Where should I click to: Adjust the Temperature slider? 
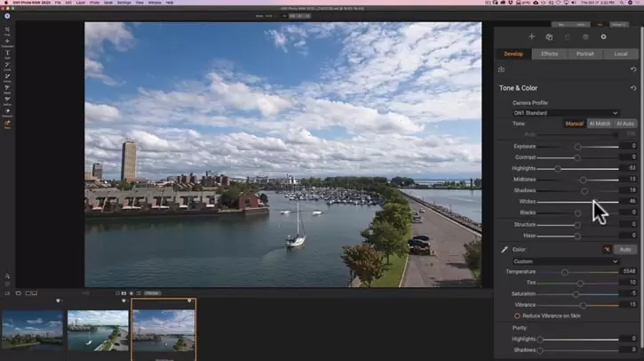(x=565, y=272)
